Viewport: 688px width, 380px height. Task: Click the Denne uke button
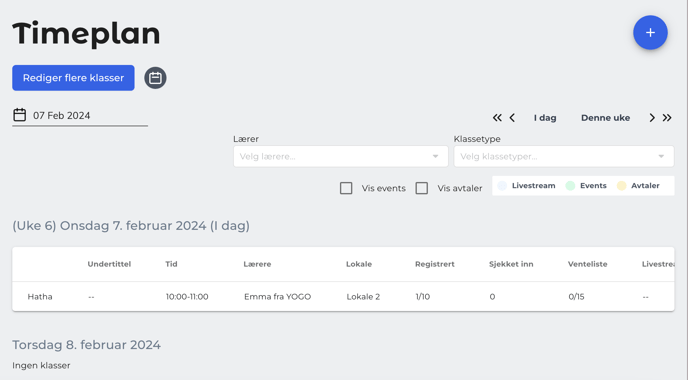pyautogui.click(x=606, y=118)
